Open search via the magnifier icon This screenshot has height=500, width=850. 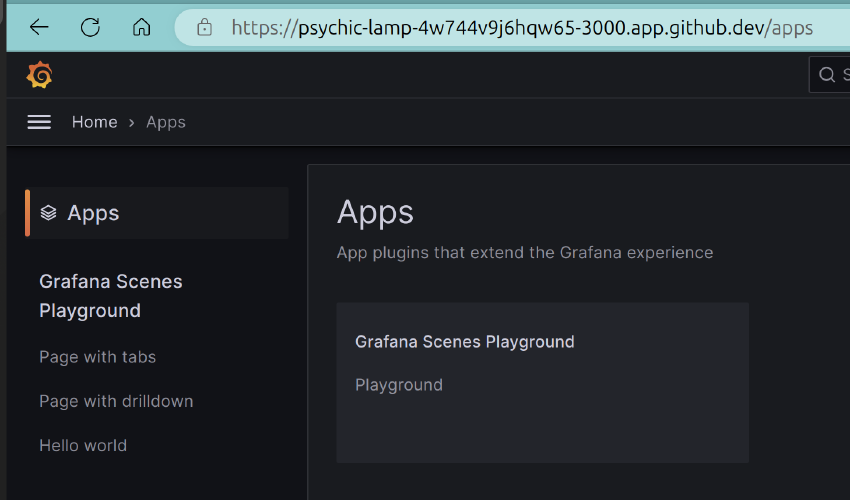(826, 75)
